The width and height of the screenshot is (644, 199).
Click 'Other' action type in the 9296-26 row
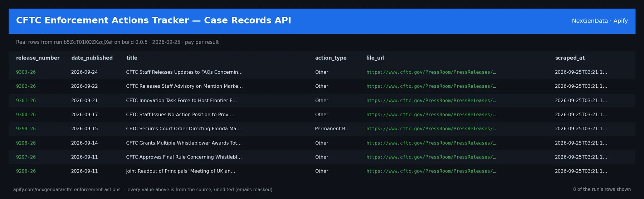click(322, 171)
